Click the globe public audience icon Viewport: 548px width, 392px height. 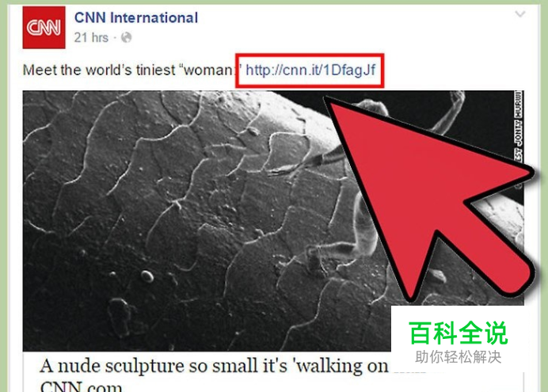point(126,37)
